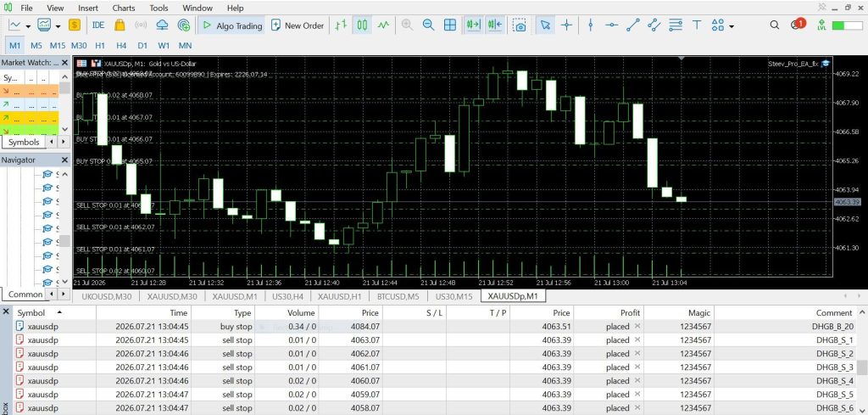Select the equidistant channel tool

point(654,25)
